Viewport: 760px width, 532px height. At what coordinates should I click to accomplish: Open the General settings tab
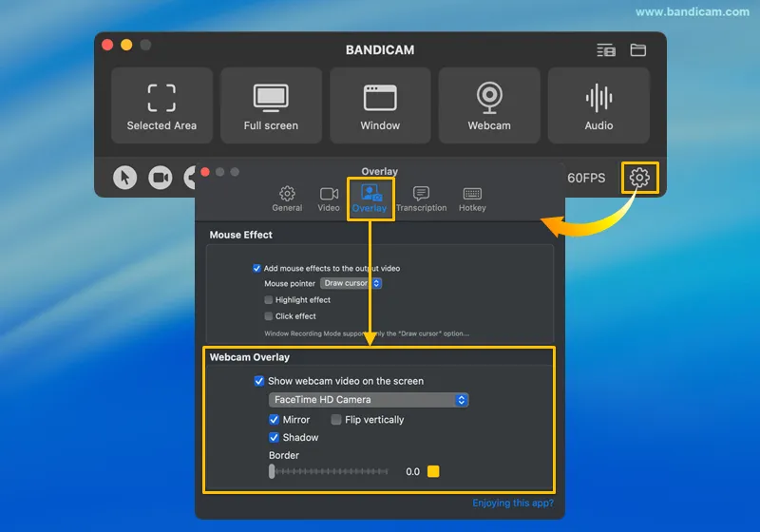(287, 199)
